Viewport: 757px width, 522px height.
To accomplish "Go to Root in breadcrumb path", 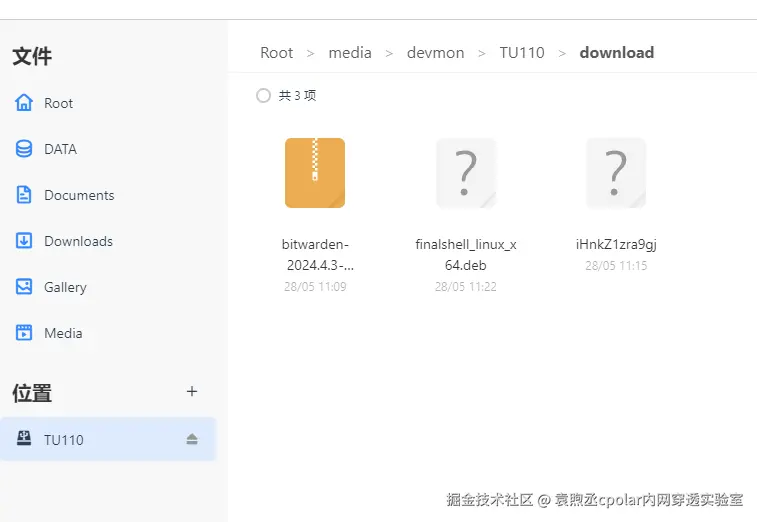I will click(x=277, y=53).
